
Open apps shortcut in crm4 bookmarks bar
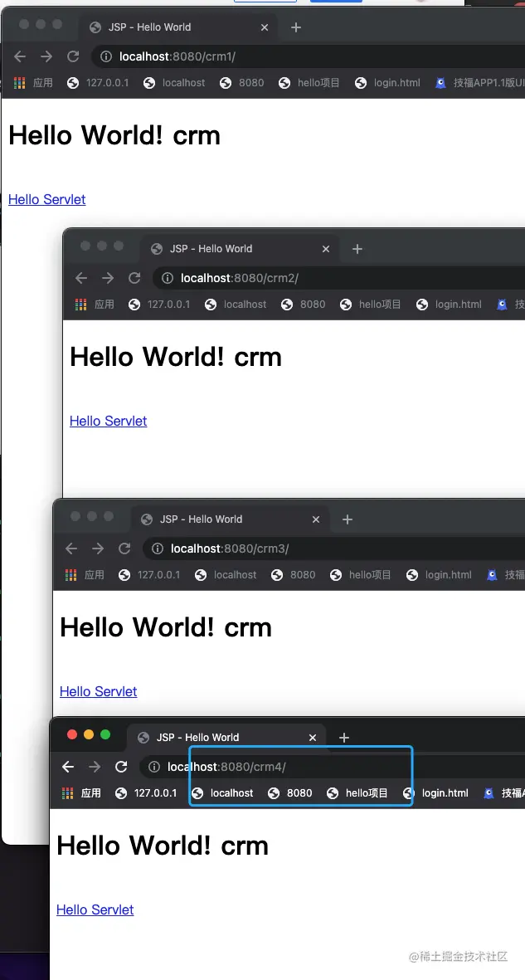tap(82, 793)
